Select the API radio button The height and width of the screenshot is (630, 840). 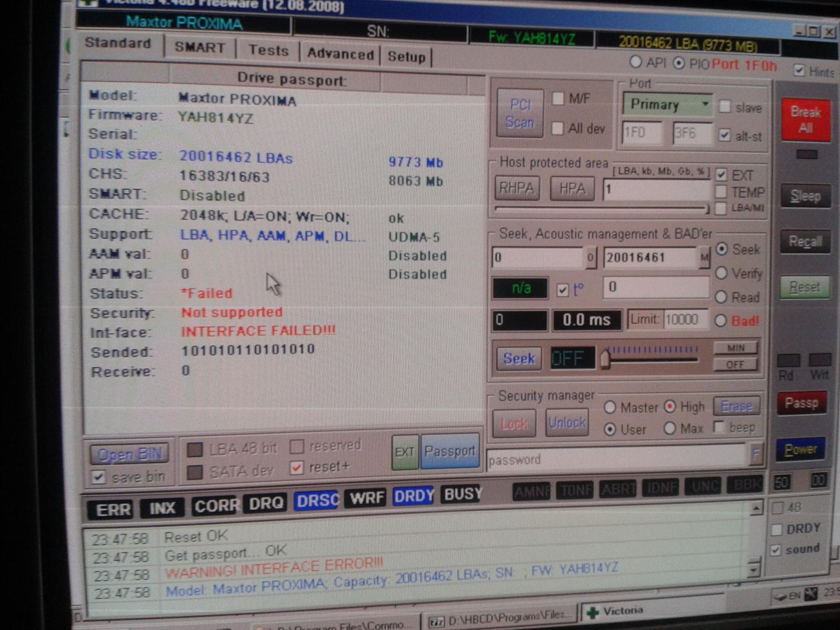pyautogui.click(x=635, y=62)
